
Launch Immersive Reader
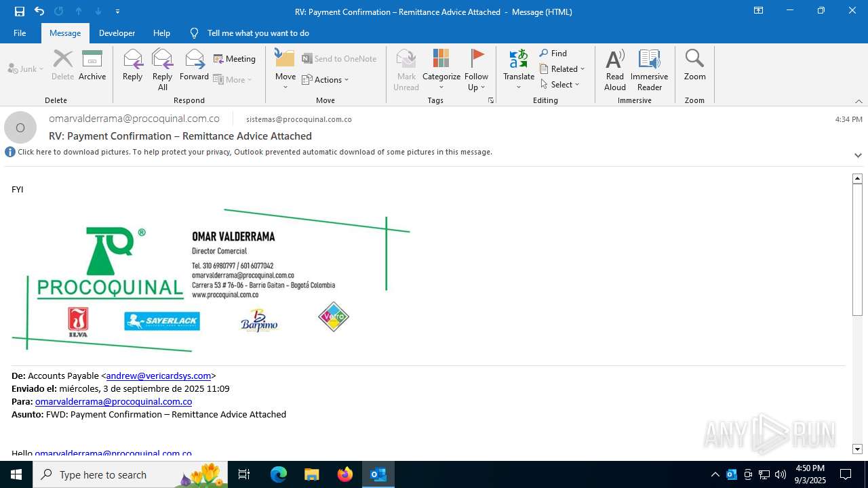pyautogui.click(x=650, y=70)
